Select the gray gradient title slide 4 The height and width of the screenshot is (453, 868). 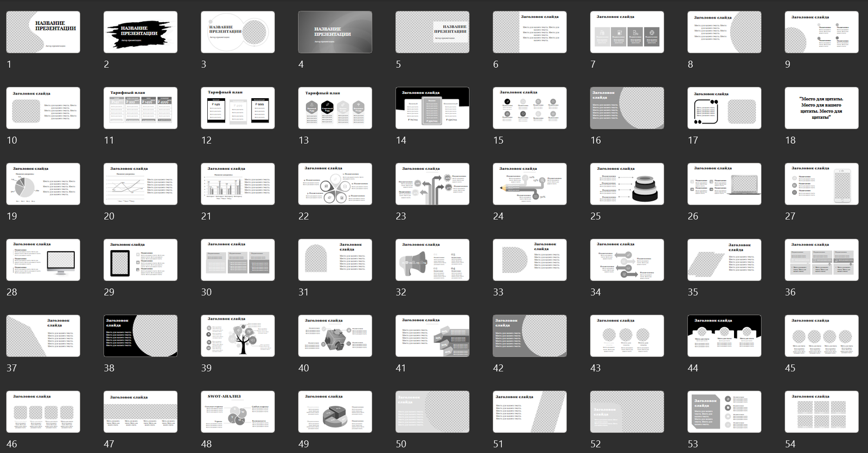[335, 32]
